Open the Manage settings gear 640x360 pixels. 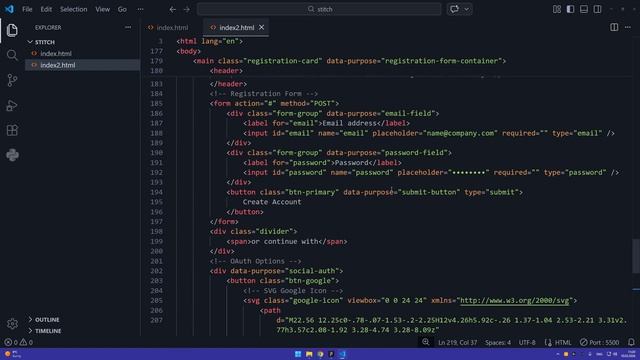(x=12, y=324)
